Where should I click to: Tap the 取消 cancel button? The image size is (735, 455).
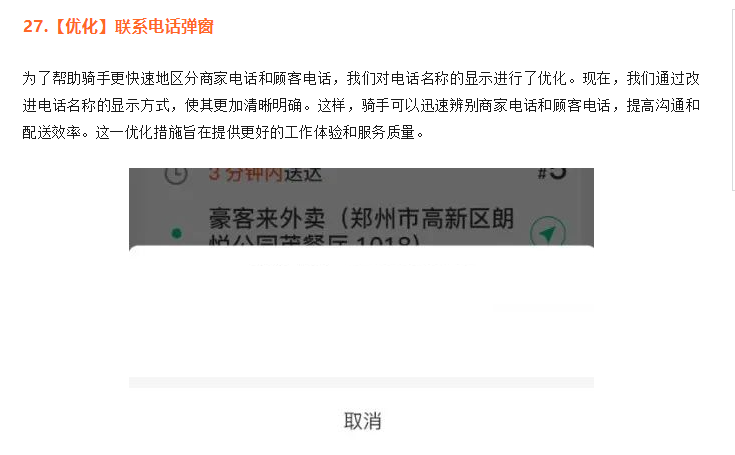tap(362, 421)
